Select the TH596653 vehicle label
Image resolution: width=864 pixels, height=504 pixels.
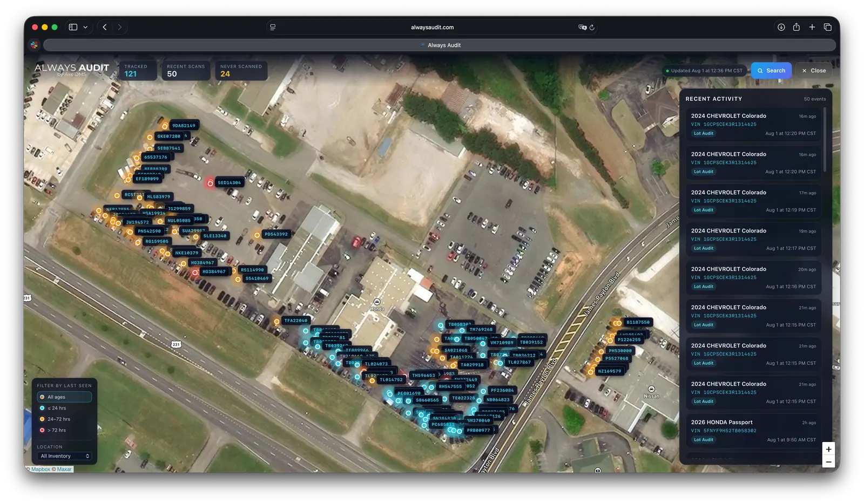pyautogui.click(x=423, y=375)
